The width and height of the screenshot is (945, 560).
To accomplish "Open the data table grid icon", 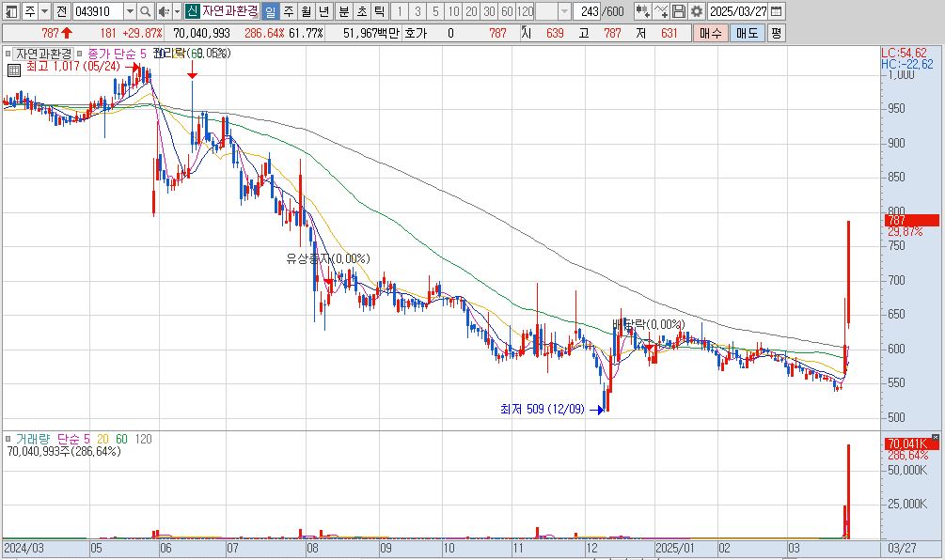I will point(14,70).
